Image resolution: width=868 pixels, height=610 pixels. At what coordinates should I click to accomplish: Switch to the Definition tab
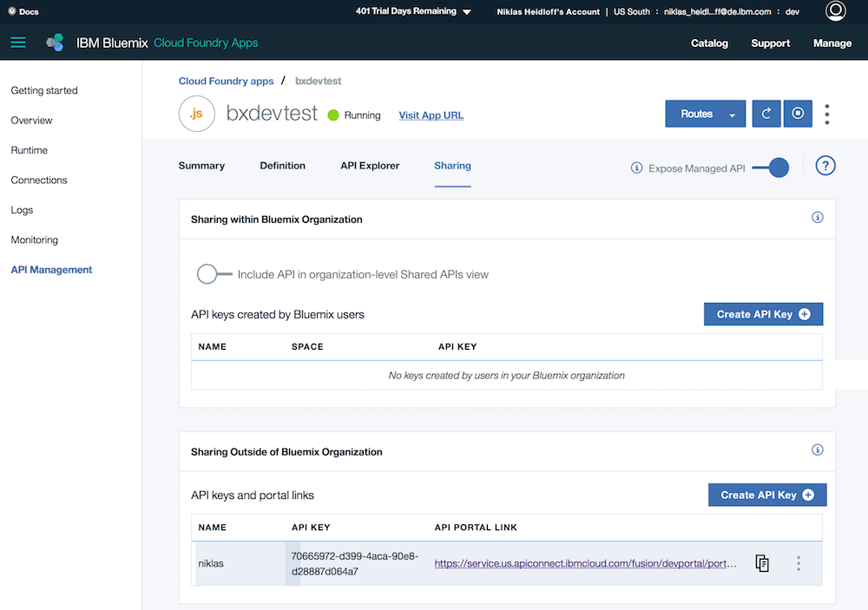(x=282, y=166)
